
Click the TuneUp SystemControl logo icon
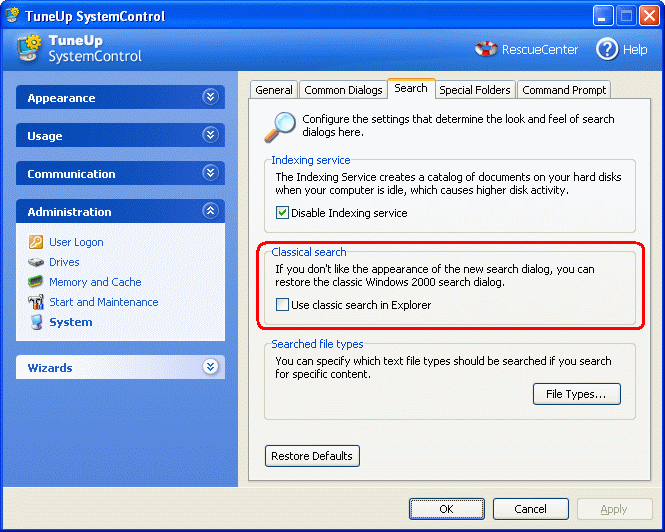coord(29,48)
